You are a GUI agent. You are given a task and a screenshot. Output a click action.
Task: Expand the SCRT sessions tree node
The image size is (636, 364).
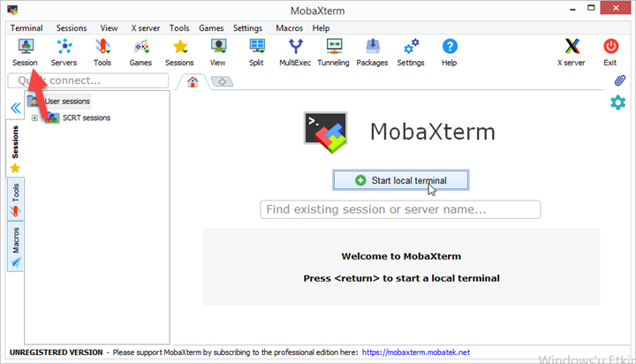pos(34,118)
